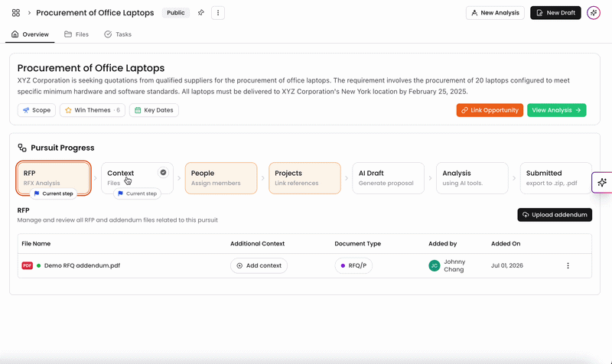Select the People step in Pursuit Progress

coord(221,178)
